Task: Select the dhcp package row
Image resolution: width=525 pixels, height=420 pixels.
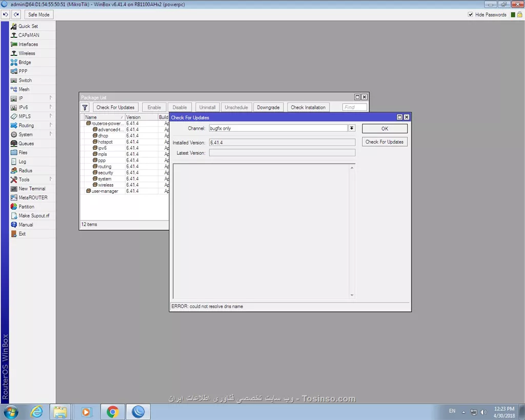Action: (x=125, y=136)
